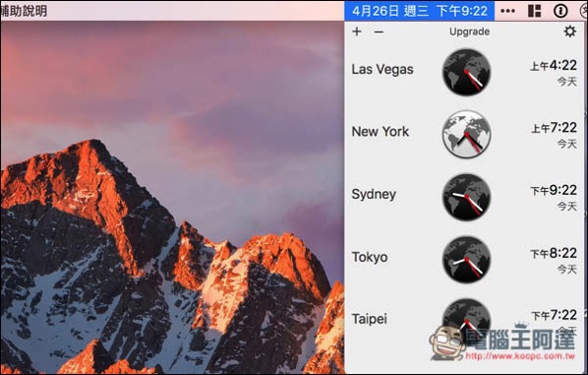Select the Taipei city name
This screenshot has width=588, height=375.
click(370, 319)
